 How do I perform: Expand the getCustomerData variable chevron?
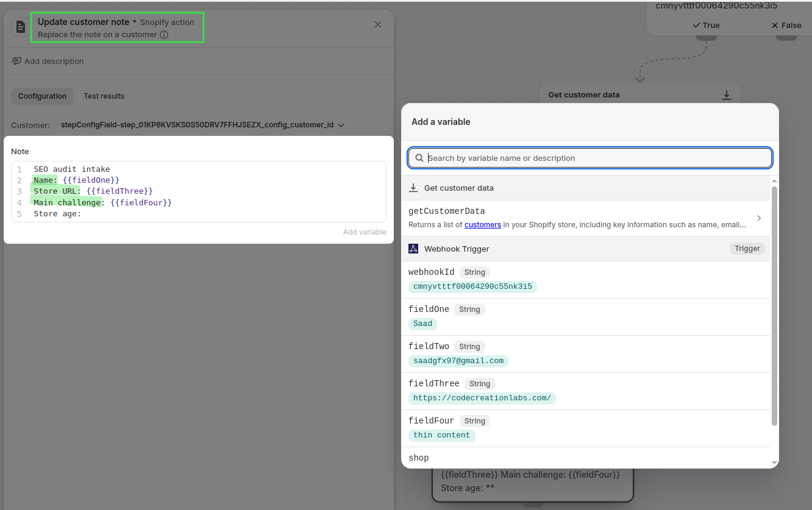(758, 218)
